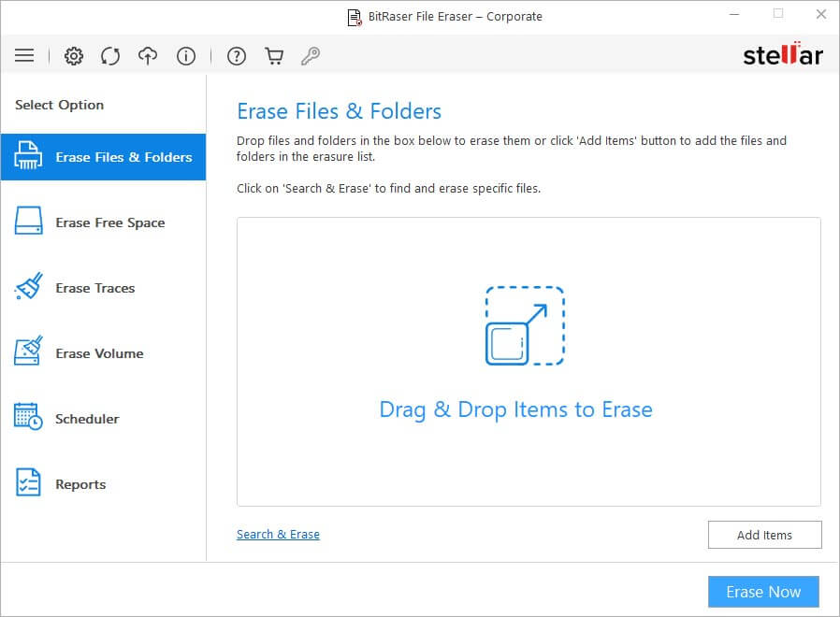Switch to Erase Free Space
This screenshot has width=840, height=617.
click(x=103, y=222)
